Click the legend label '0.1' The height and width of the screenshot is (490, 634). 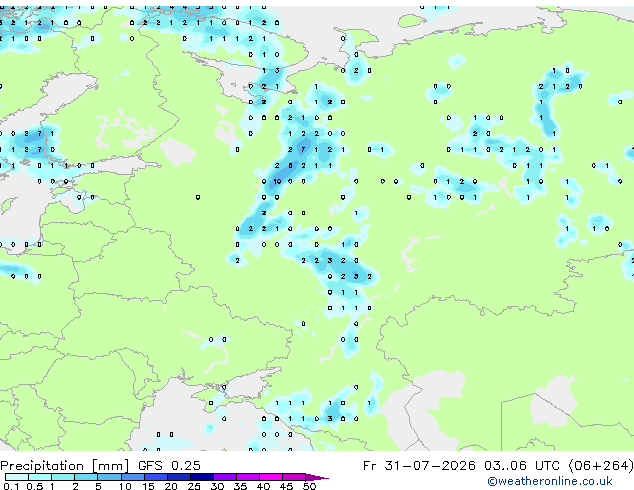click(x=11, y=486)
